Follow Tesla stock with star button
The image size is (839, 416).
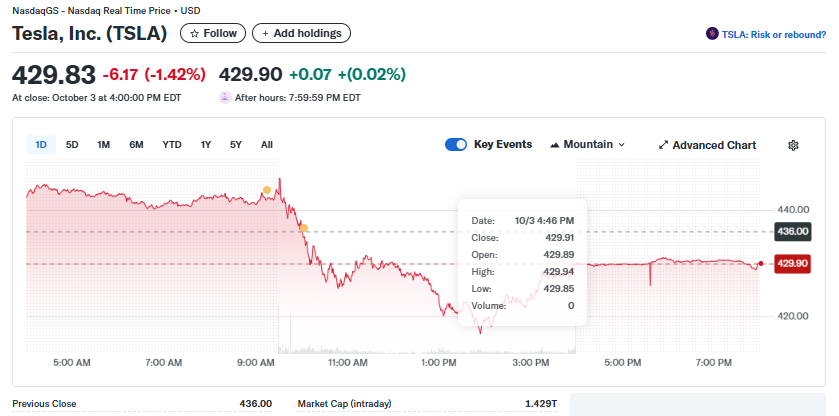pos(213,33)
